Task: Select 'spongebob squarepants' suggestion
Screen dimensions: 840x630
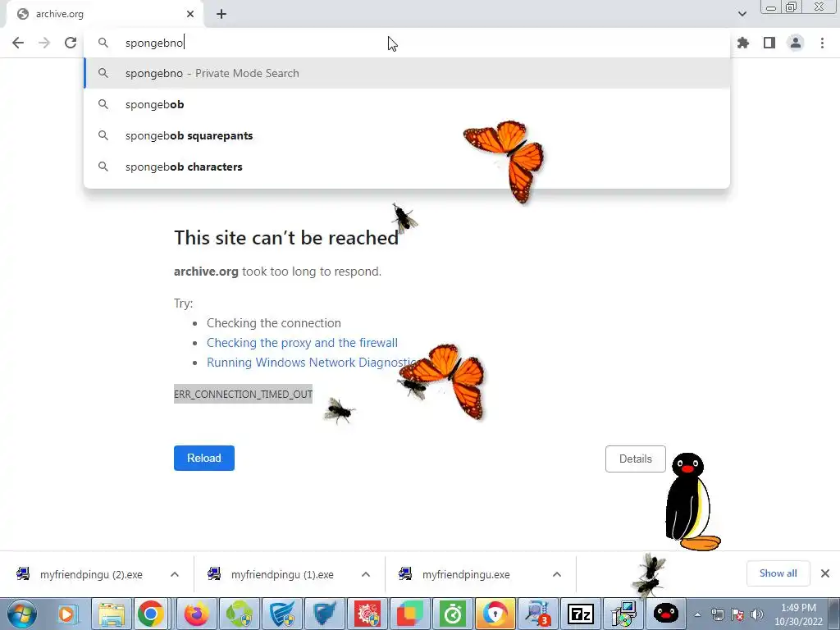Action: [x=407, y=135]
